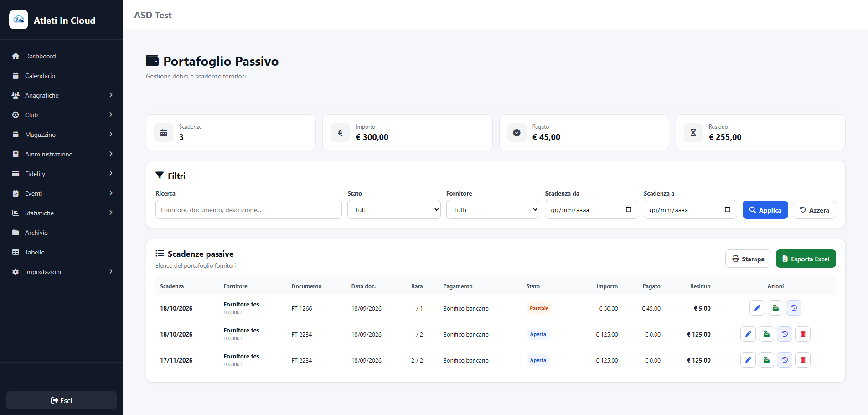Register payment for the FT 1266 row

click(x=775, y=308)
